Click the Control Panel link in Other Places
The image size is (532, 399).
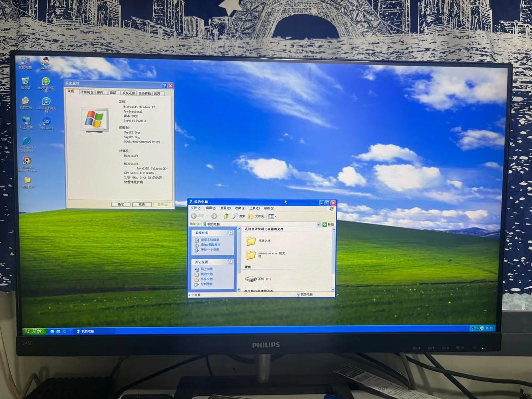(x=206, y=284)
